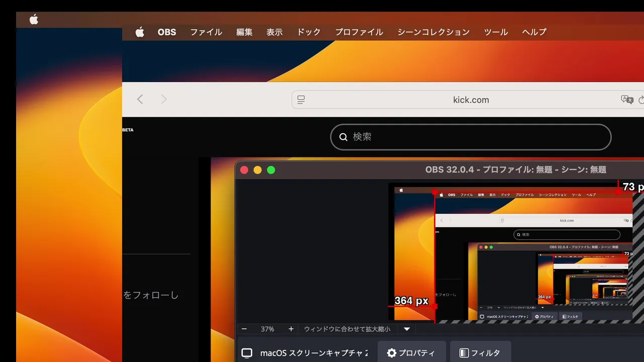
Task: Open the ツール menu
Action: pos(496,32)
